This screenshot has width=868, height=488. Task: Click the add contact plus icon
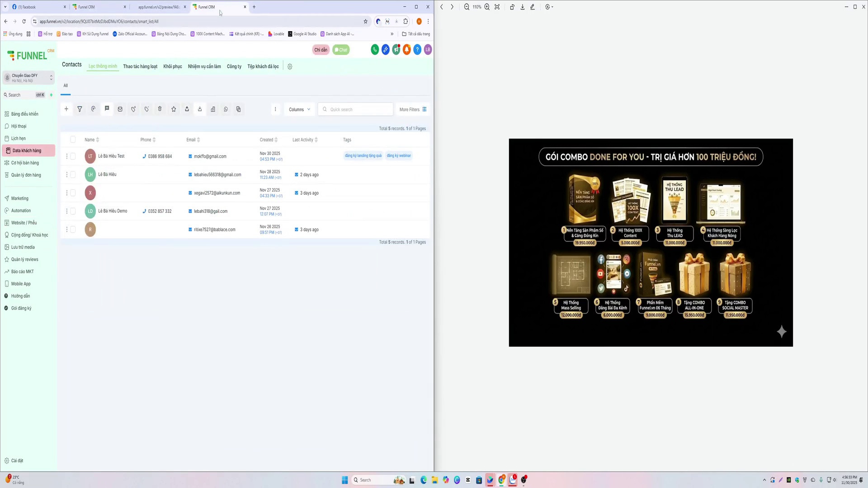point(66,109)
